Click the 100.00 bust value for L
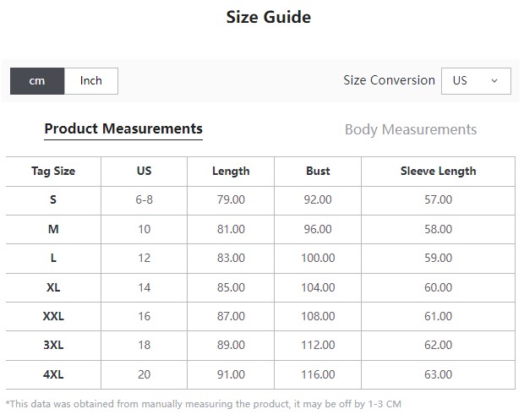Viewport: 524px width, 420px height. [x=318, y=258]
